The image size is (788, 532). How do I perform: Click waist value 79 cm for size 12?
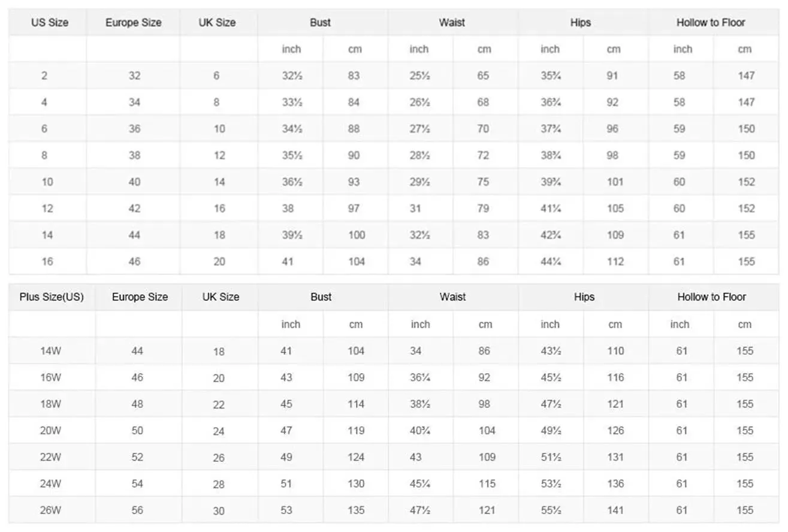[483, 208]
